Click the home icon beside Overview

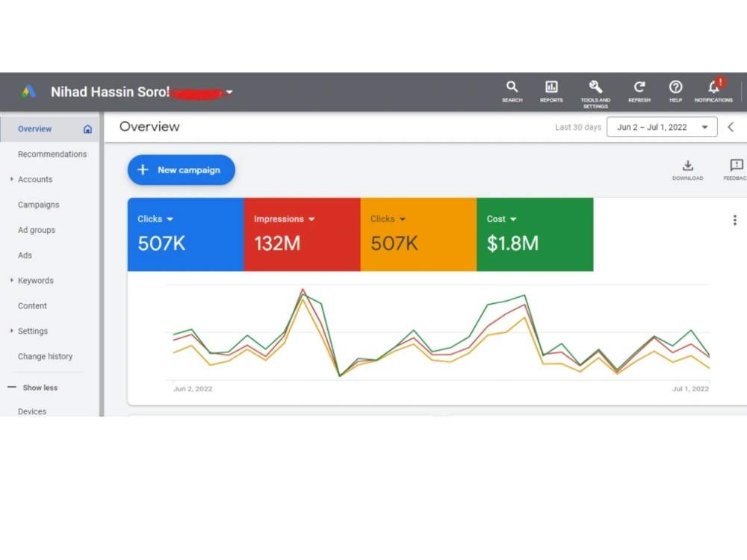[x=87, y=129]
